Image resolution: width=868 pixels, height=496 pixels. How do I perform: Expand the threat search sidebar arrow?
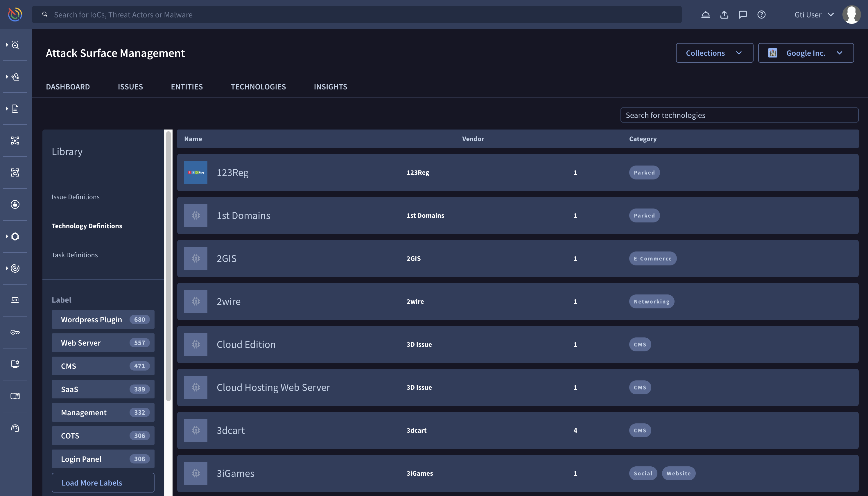click(7, 45)
